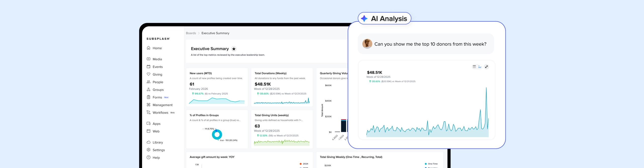Viewport: 644px width, 168px height.
Task: Click the Library cloud icon
Action: [148, 142]
